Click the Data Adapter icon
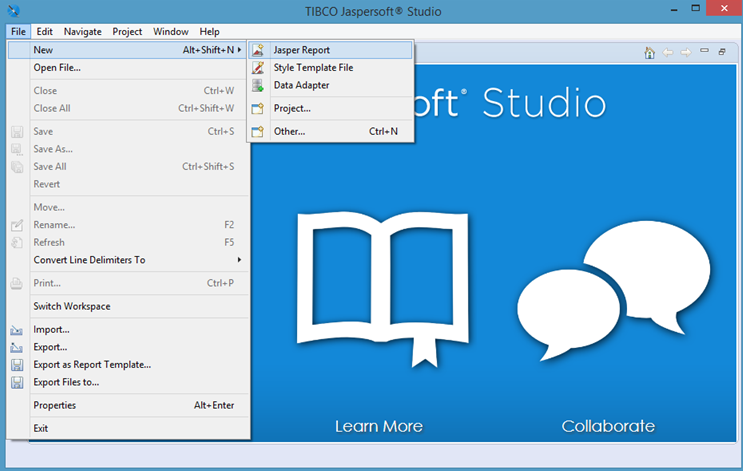Viewport: 743px width, 471px height. tap(257, 85)
